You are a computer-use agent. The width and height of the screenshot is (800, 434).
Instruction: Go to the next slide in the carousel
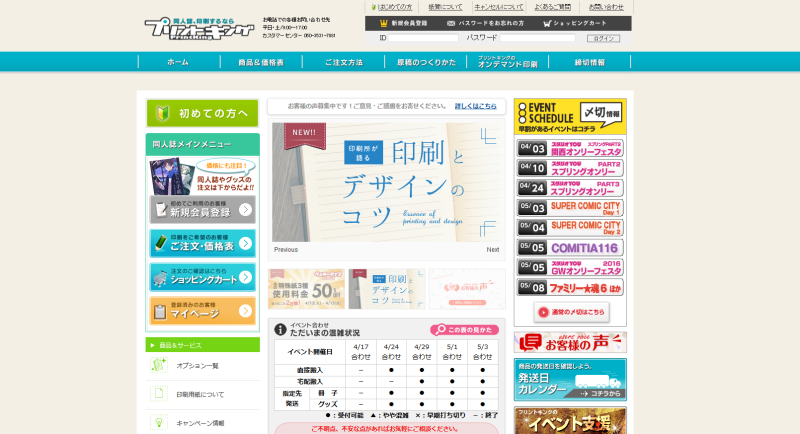pyautogui.click(x=493, y=250)
